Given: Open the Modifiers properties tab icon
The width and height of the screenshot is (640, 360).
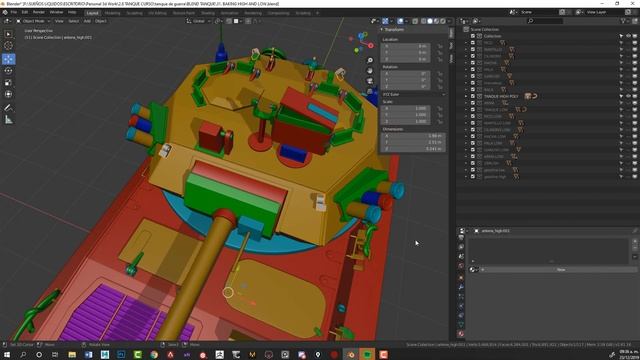Looking at the screenshot, I should [461, 287].
